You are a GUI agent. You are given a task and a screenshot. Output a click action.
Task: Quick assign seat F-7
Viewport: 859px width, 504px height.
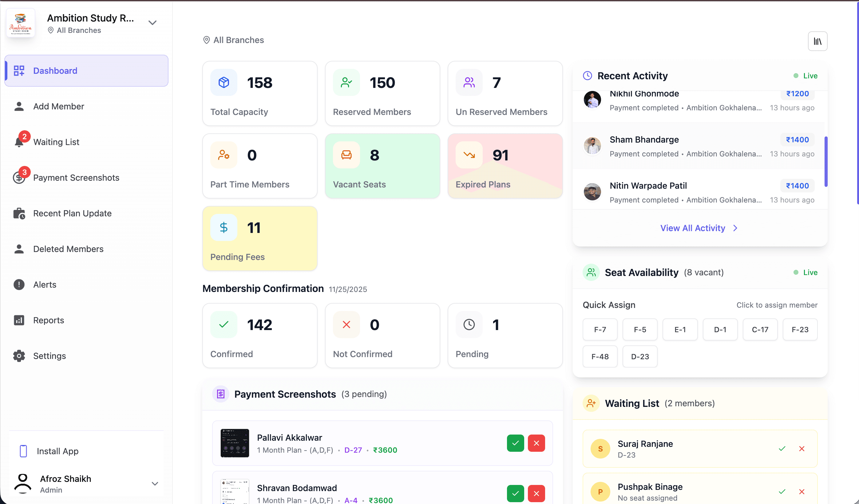pos(600,329)
